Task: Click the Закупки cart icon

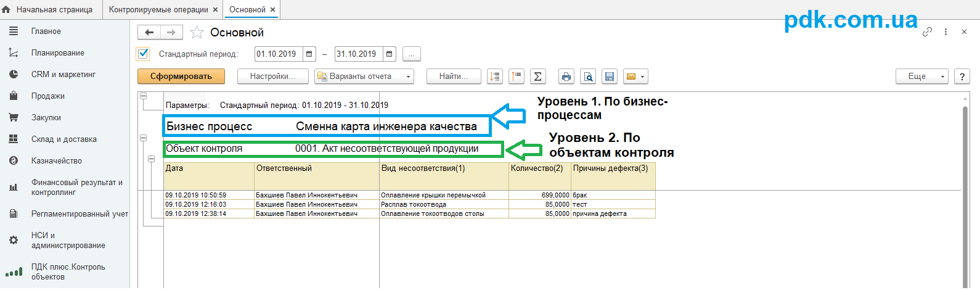Action: pyautogui.click(x=14, y=117)
